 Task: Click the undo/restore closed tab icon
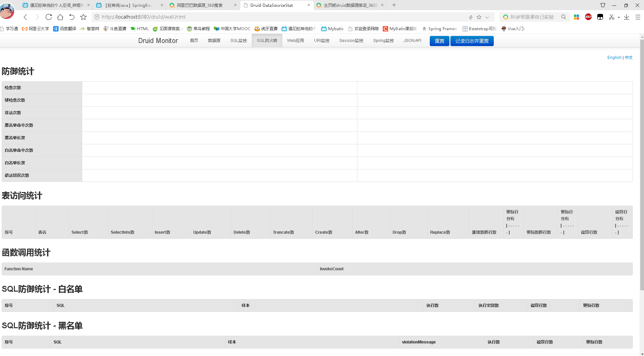pyautogui.click(x=72, y=17)
